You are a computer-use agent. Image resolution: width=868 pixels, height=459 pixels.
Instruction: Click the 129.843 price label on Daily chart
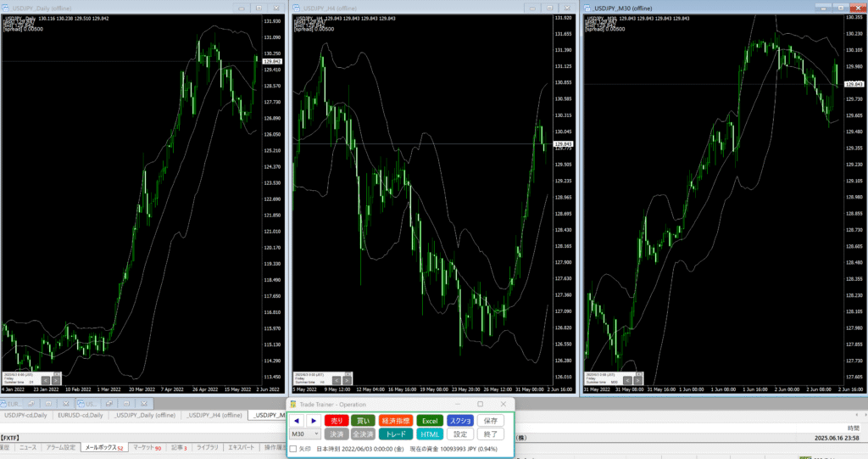click(272, 62)
